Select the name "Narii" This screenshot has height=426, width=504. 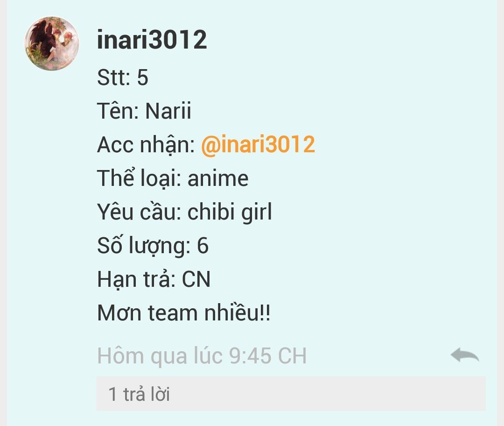coord(168,111)
